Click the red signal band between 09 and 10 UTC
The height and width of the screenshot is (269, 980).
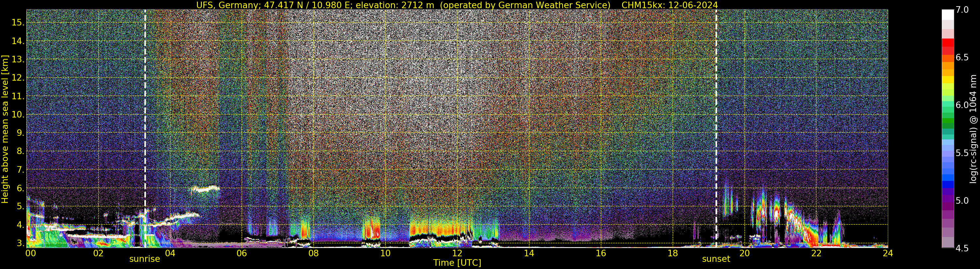(x=371, y=229)
